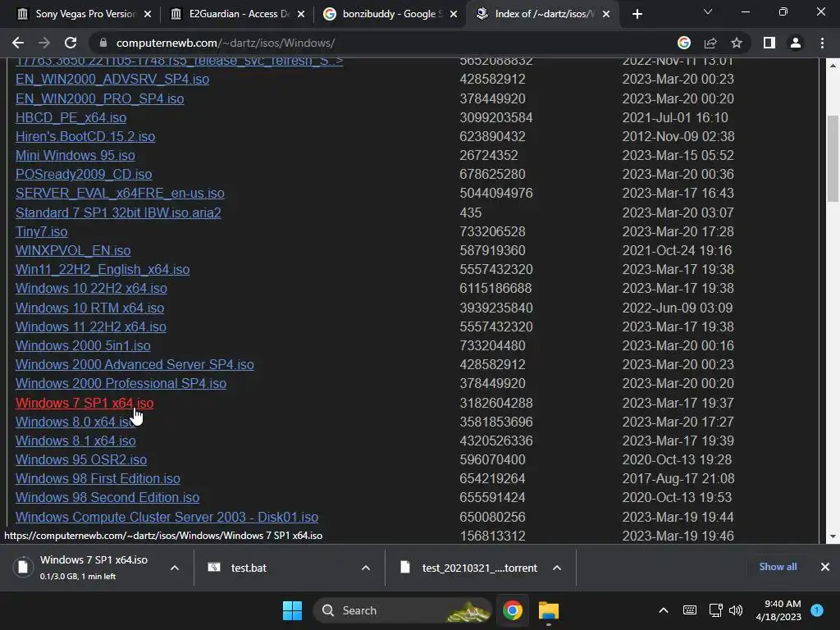Download Win11_22H2_English_x64.iso
840x630 pixels.
103,269
